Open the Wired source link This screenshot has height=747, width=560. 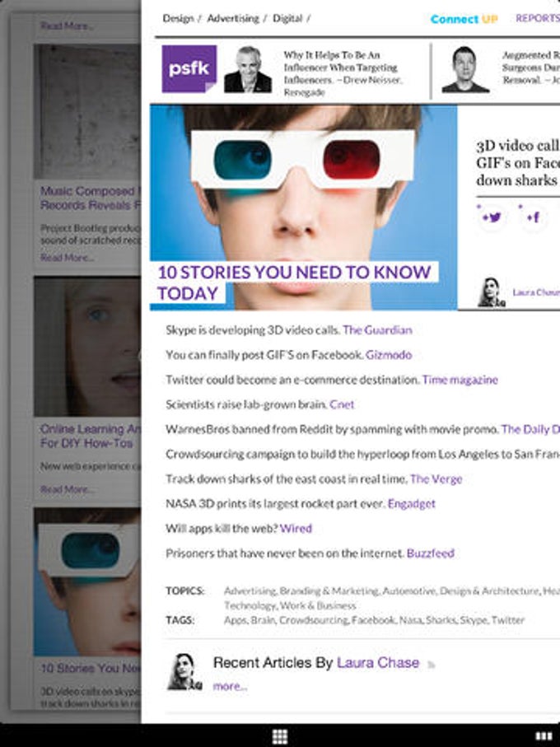coord(296,528)
